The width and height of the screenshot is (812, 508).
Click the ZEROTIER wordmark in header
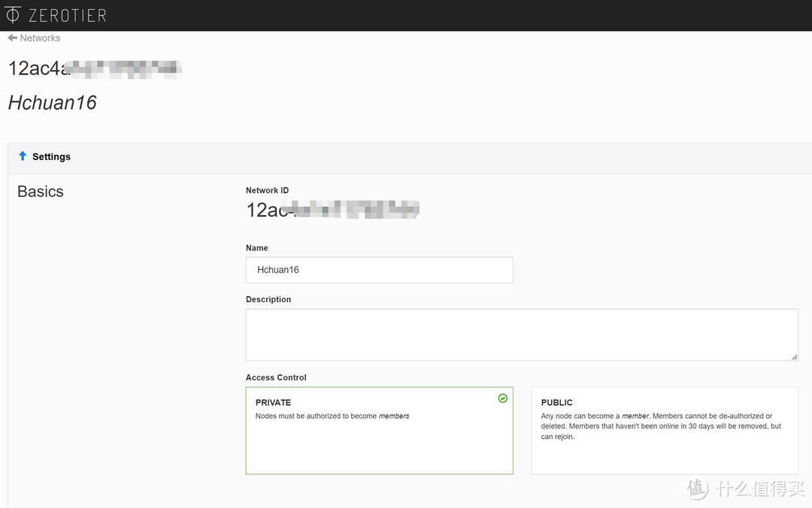68,16
